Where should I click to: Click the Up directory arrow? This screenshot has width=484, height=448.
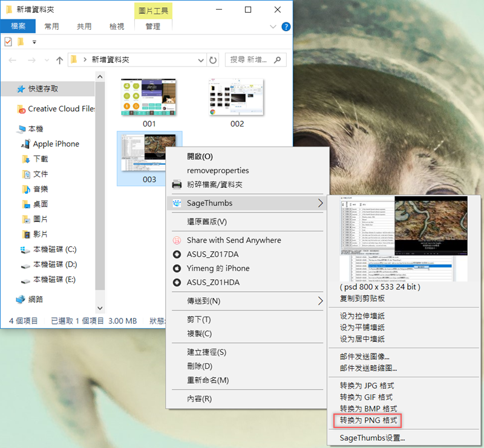(x=59, y=60)
